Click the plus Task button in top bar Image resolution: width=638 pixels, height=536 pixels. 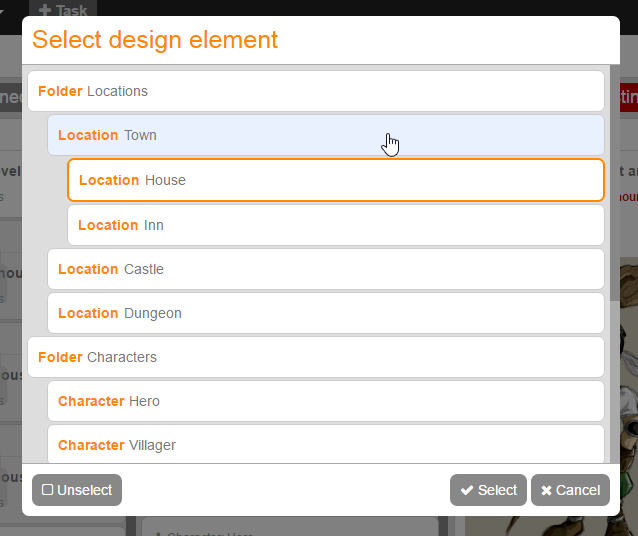[x=63, y=11]
